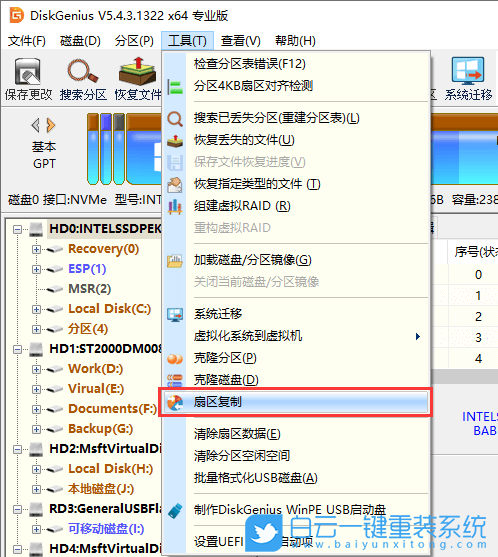Expand the Recovery(0) partition node

36,249
